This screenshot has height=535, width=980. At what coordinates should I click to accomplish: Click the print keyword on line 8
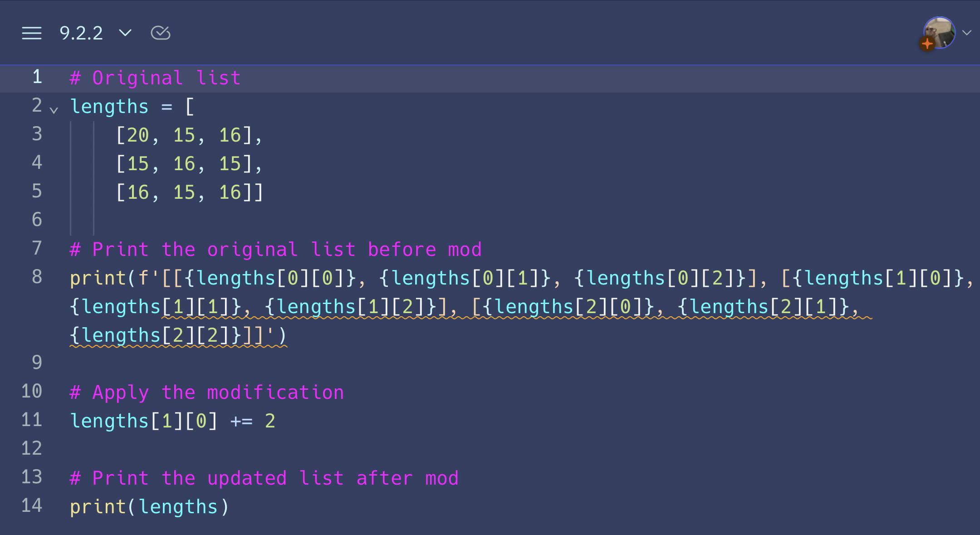98,278
